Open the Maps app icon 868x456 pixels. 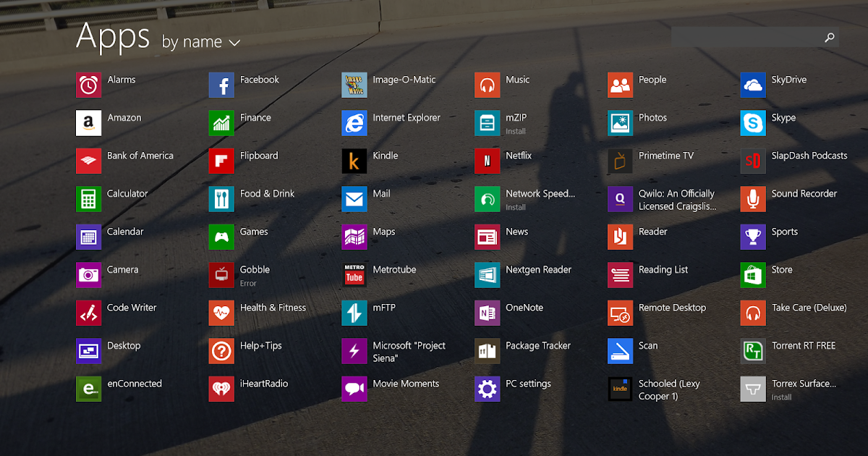[354, 237]
